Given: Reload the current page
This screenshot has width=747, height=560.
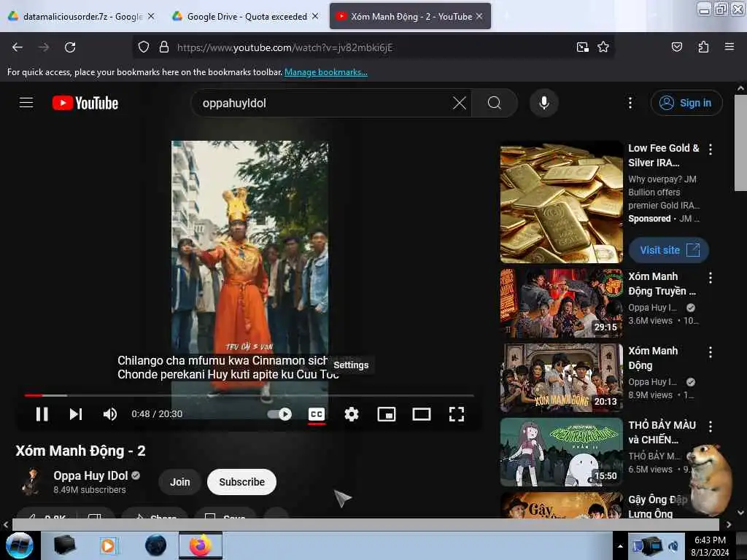Looking at the screenshot, I should click(x=70, y=47).
